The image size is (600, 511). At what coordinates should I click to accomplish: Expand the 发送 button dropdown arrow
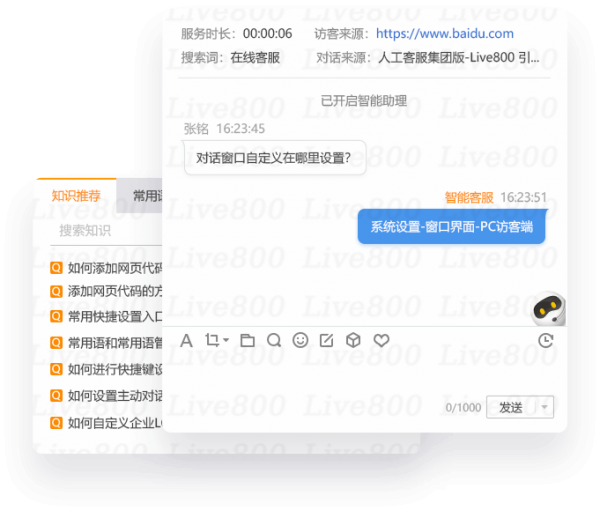(545, 407)
